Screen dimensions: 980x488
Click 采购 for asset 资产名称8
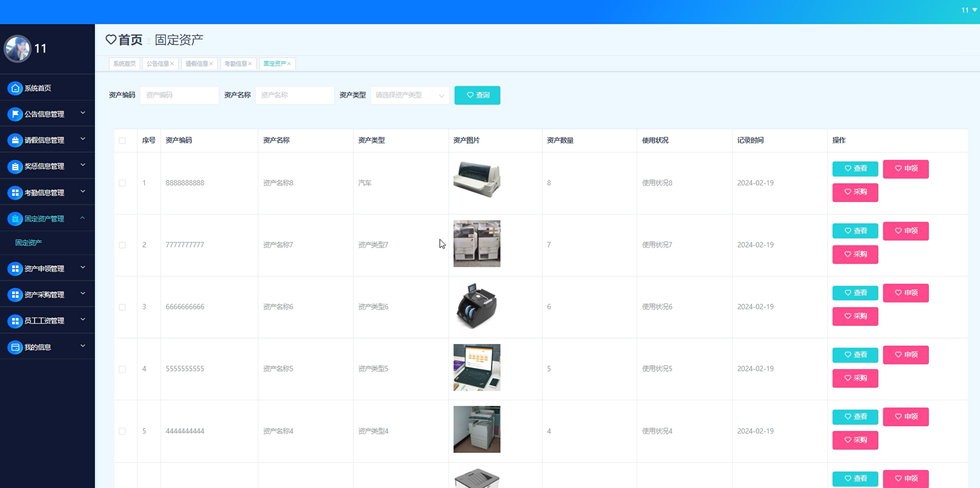tap(855, 193)
